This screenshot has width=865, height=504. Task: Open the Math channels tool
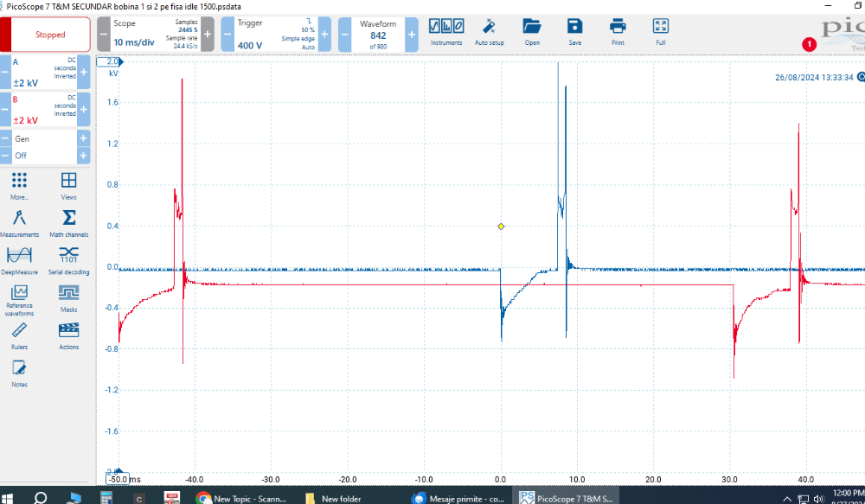(x=69, y=222)
